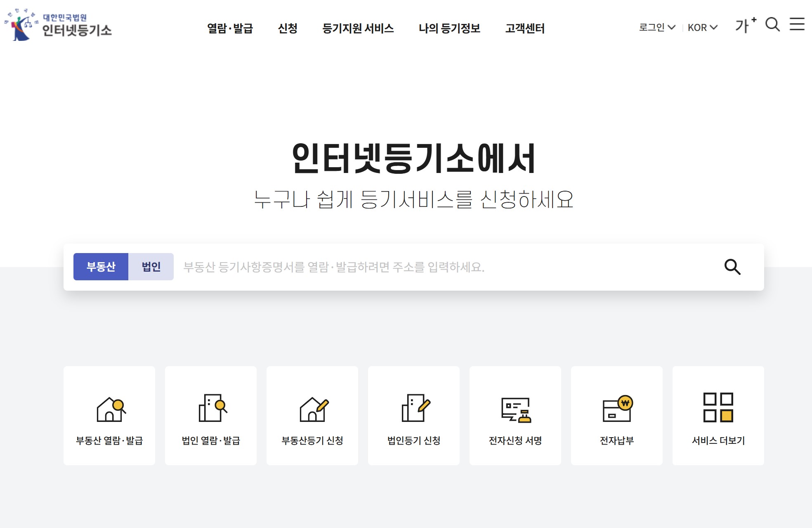Open the 등기지원 서비스 menu
Image resolution: width=812 pixels, height=528 pixels.
click(x=358, y=28)
